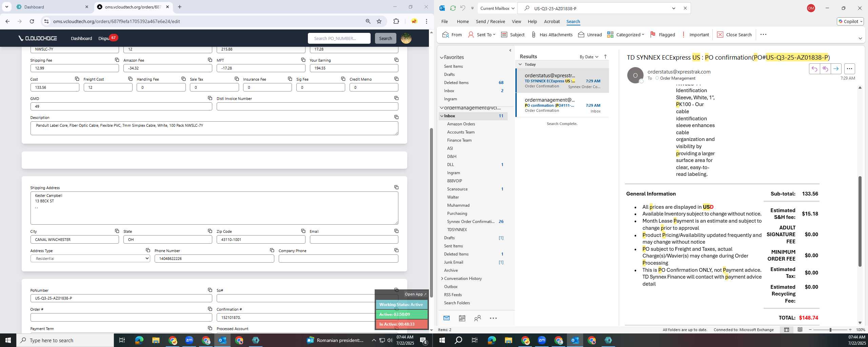Copy the City field value

tap(117, 231)
